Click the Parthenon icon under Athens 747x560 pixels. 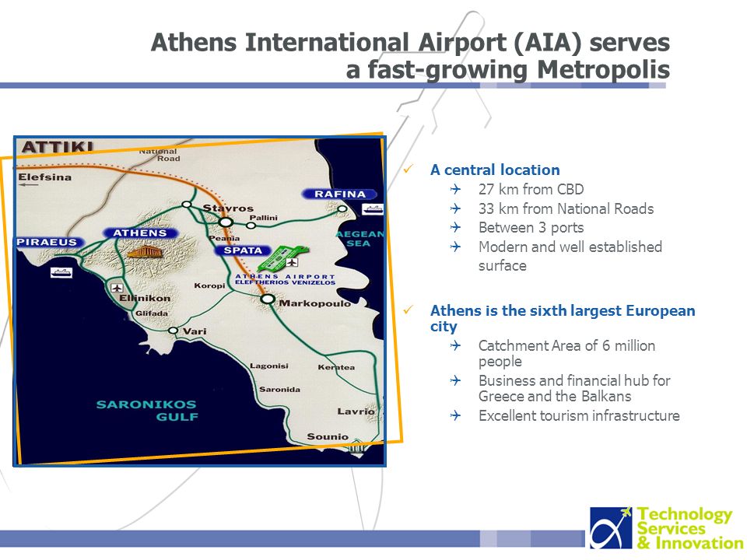pos(145,252)
